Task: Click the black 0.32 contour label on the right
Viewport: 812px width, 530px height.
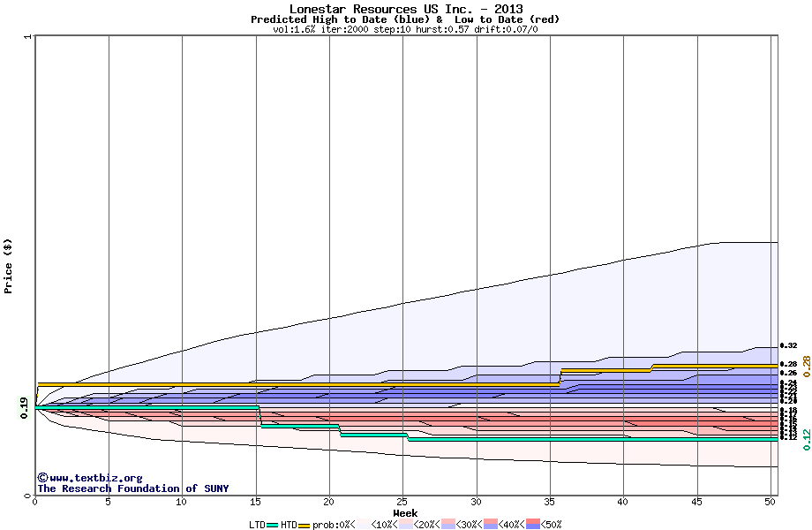Action: point(789,345)
